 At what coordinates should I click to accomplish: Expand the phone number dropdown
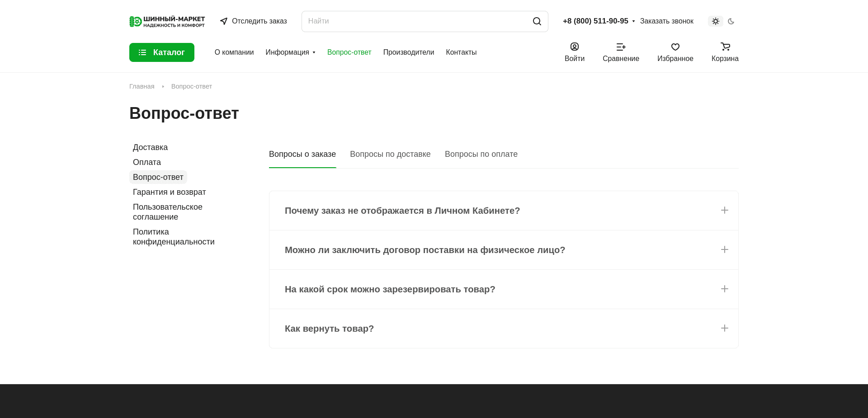pyautogui.click(x=634, y=21)
